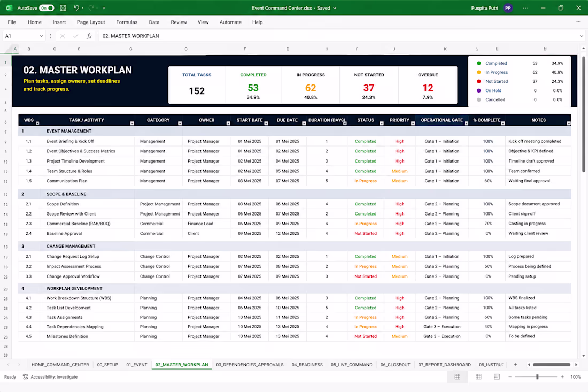This screenshot has width=588, height=392.
Task: Click zoom in plus icon
Action: pyautogui.click(x=562, y=377)
